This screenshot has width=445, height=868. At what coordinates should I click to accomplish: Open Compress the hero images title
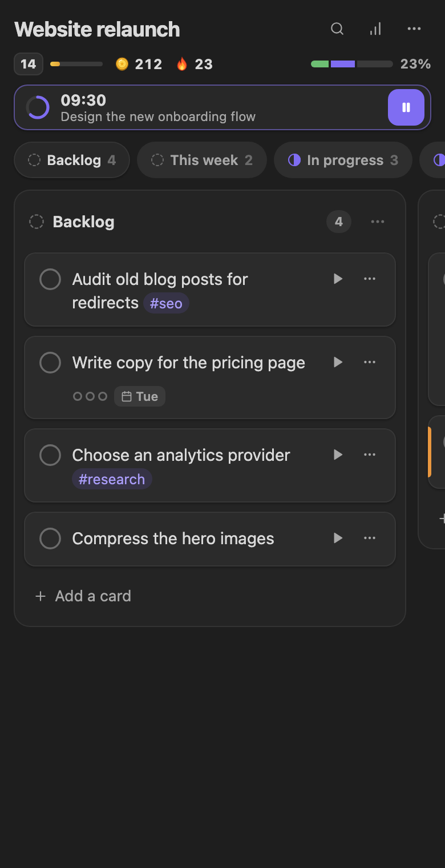(173, 539)
